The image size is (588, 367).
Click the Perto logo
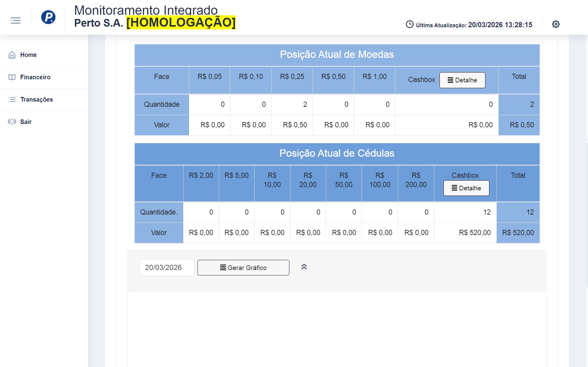49,17
